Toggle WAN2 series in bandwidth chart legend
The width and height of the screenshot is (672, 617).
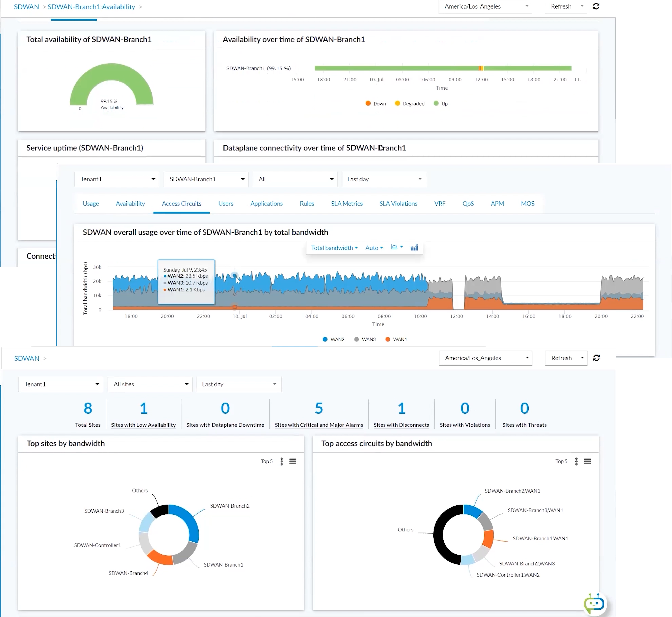point(334,339)
